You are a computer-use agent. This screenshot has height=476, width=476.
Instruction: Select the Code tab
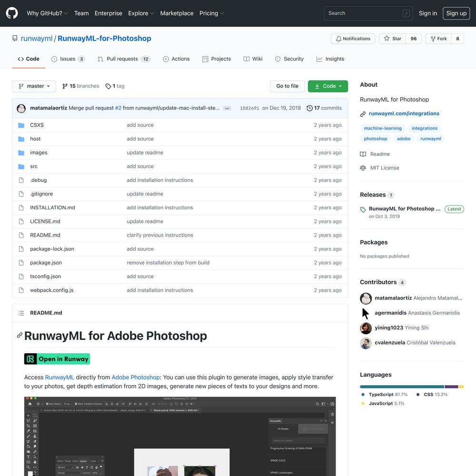(x=29, y=59)
